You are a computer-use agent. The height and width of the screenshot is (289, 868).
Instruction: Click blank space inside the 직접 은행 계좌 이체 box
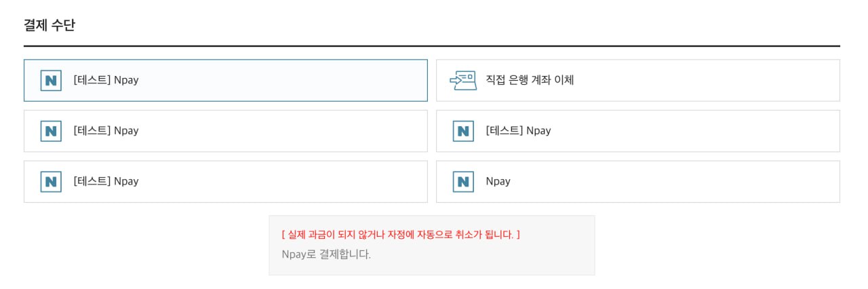[712, 80]
